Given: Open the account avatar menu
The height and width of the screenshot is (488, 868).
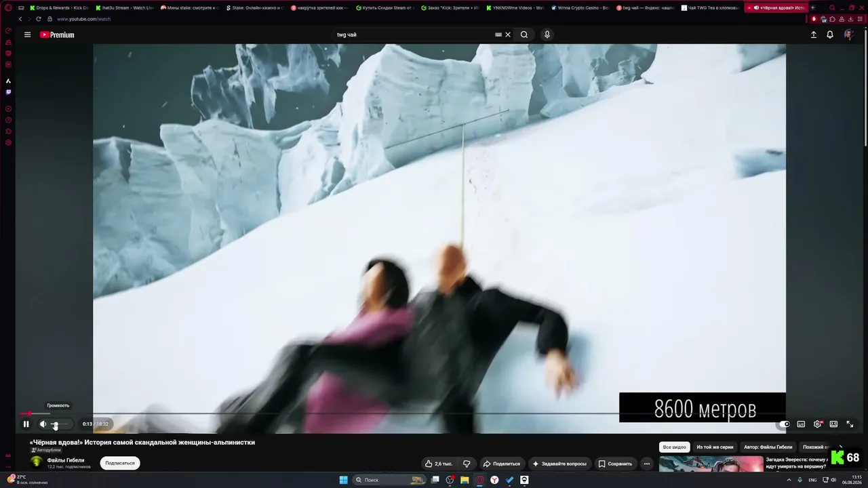Looking at the screenshot, I should (848, 35).
